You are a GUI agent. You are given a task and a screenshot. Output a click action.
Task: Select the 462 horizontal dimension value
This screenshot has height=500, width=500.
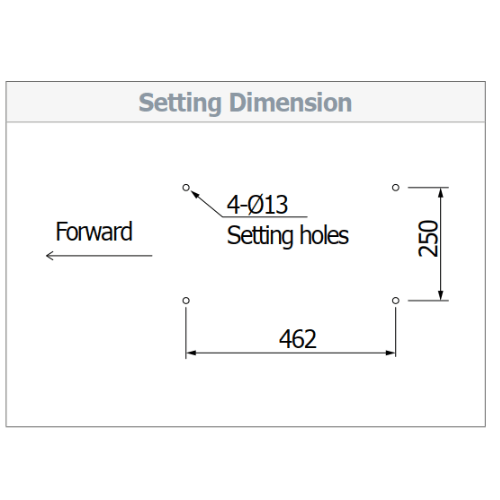point(298,339)
